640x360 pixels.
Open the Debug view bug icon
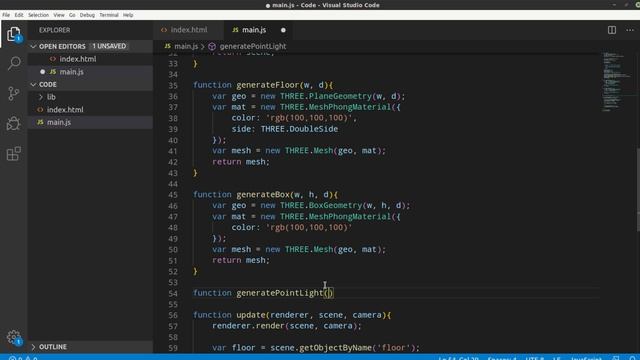(13, 123)
